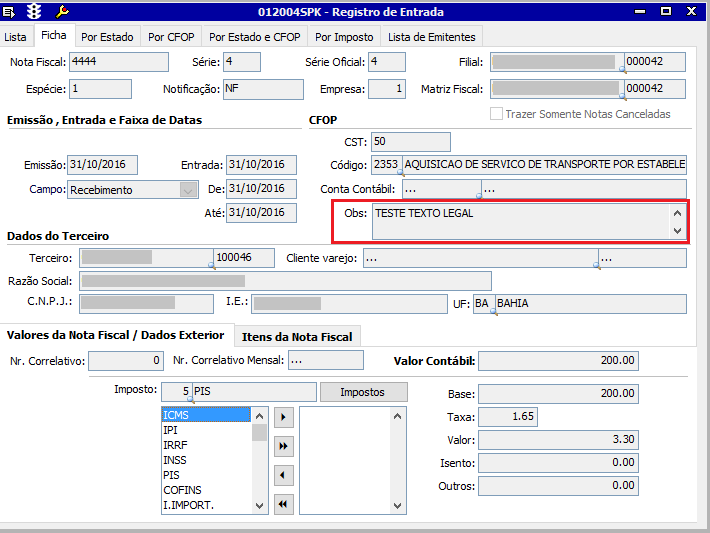Open the Lista de Emitentes tab
This screenshot has height=533, width=710.
(x=432, y=37)
